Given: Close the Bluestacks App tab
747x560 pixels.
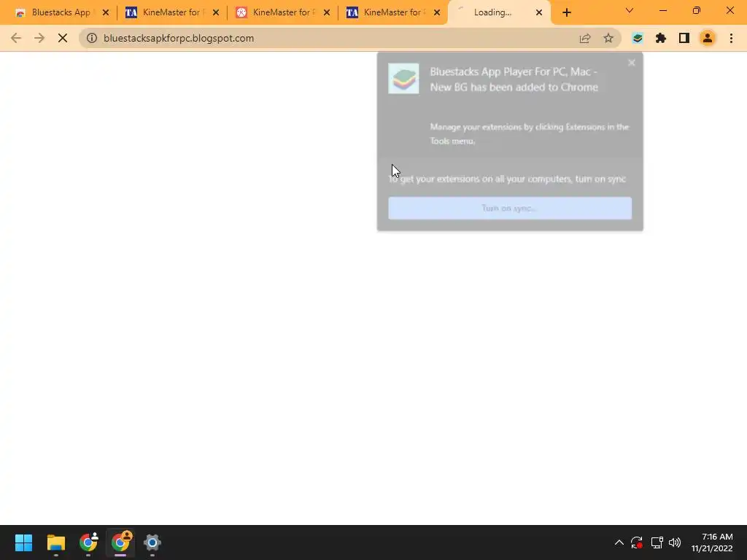Looking at the screenshot, I should pyautogui.click(x=106, y=13).
